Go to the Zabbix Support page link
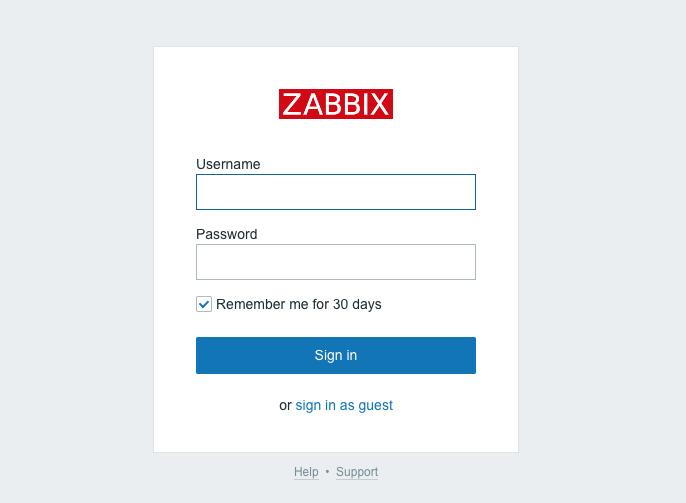This screenshot has height=503, width=686. (x=357, y=472)
